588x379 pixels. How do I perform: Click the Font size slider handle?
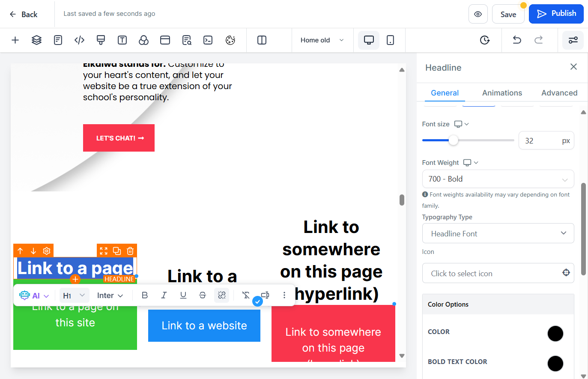(x=453, y=140)
